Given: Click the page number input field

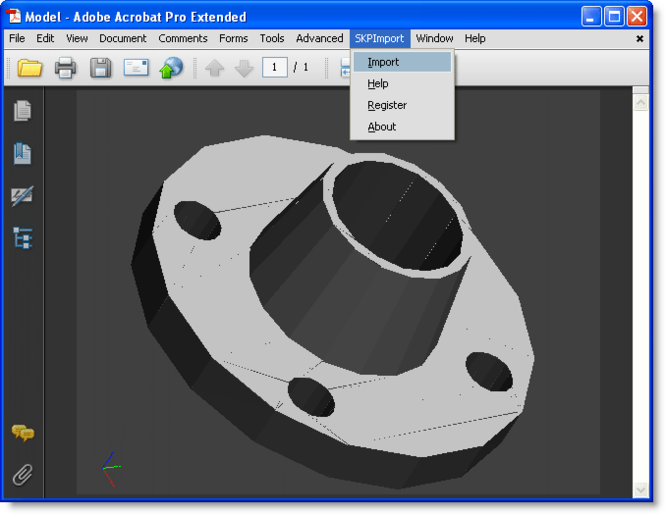Looking at the screenshot, I should (275, 67).
